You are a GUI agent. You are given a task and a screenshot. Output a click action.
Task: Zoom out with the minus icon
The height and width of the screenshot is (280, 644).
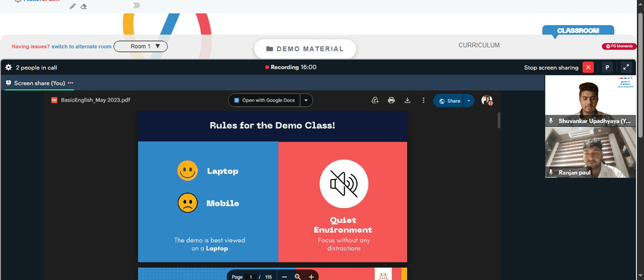click(x=284, y=277)
